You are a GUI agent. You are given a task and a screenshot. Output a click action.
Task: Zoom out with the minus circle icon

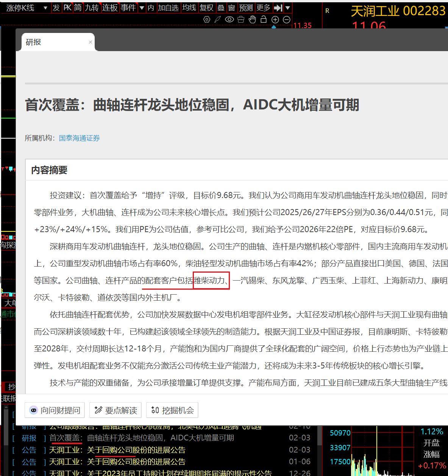(287, 19)
